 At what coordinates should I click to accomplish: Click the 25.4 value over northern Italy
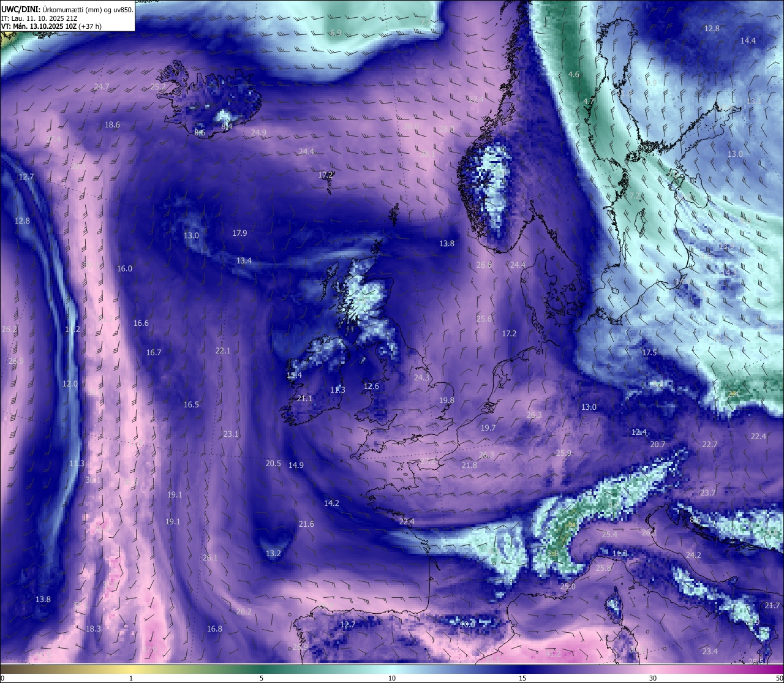[x=609, y=534]
